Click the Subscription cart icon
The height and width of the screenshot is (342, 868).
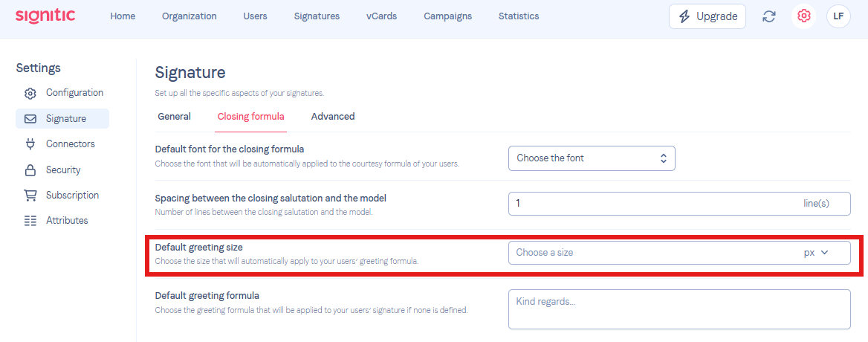(x=30, y=196)
